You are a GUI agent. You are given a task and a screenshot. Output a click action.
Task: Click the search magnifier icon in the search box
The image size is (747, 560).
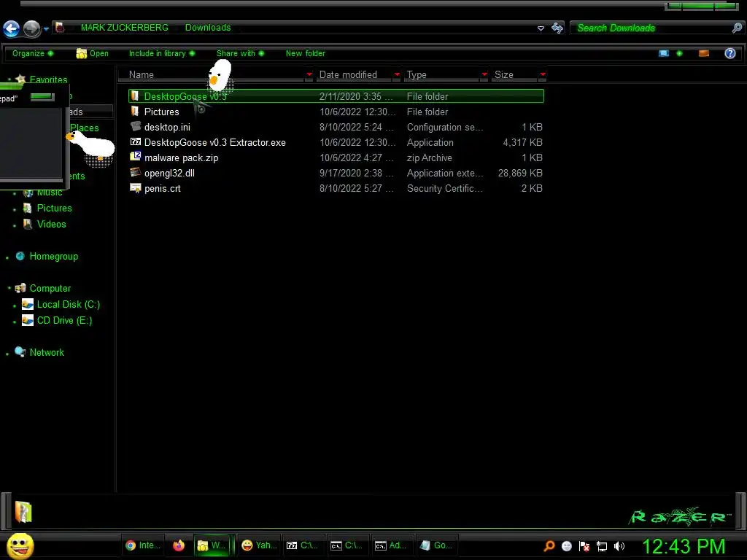[737, 28]
